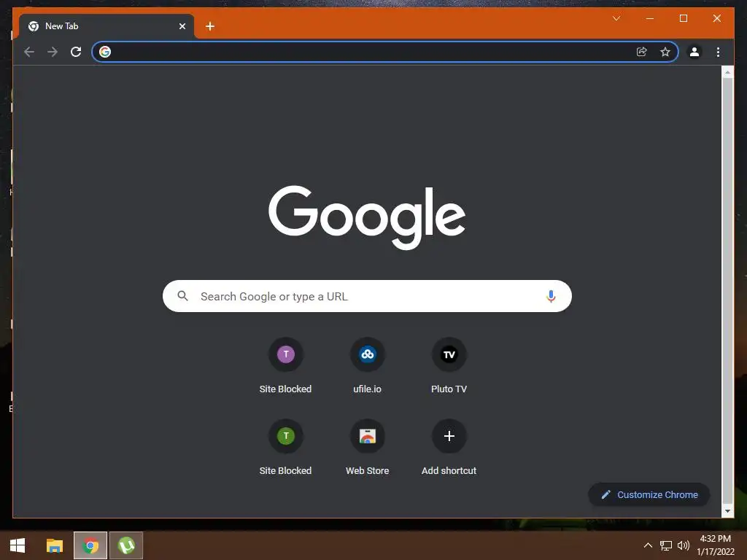Screen dimensions: 747x560
Task: Click the page vertical scrollbar thumb
Action: (727, 290)
